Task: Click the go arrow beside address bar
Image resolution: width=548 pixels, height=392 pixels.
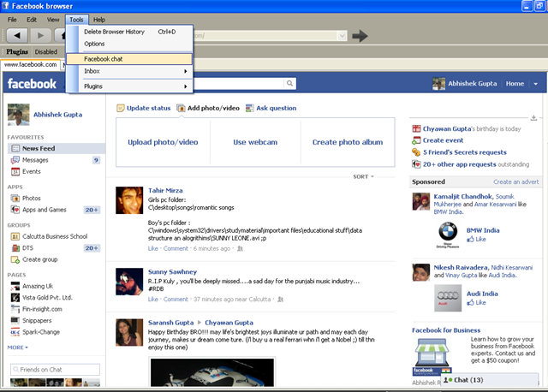Action: [x=360, y=35]
